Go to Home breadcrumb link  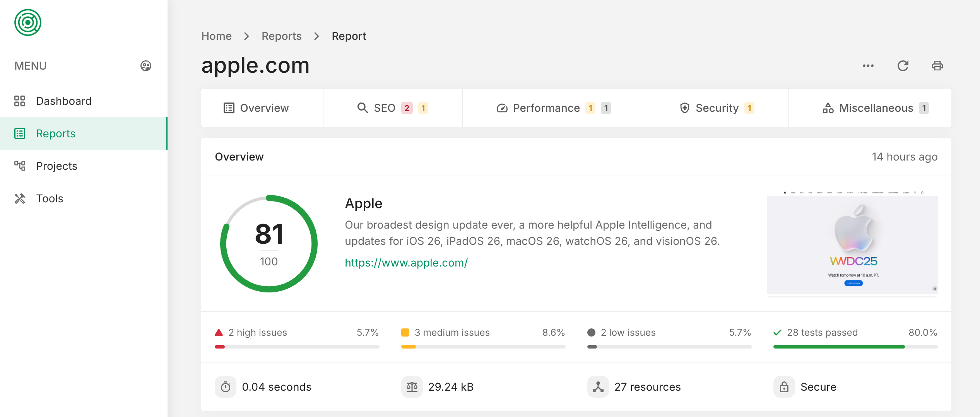point(217,36)
